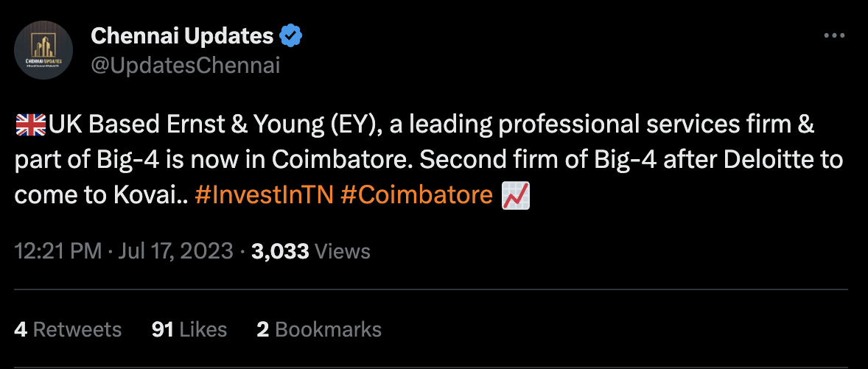Click the Big-4 is now in text
This screenshot has height=369, width=868.
point(175,161)
